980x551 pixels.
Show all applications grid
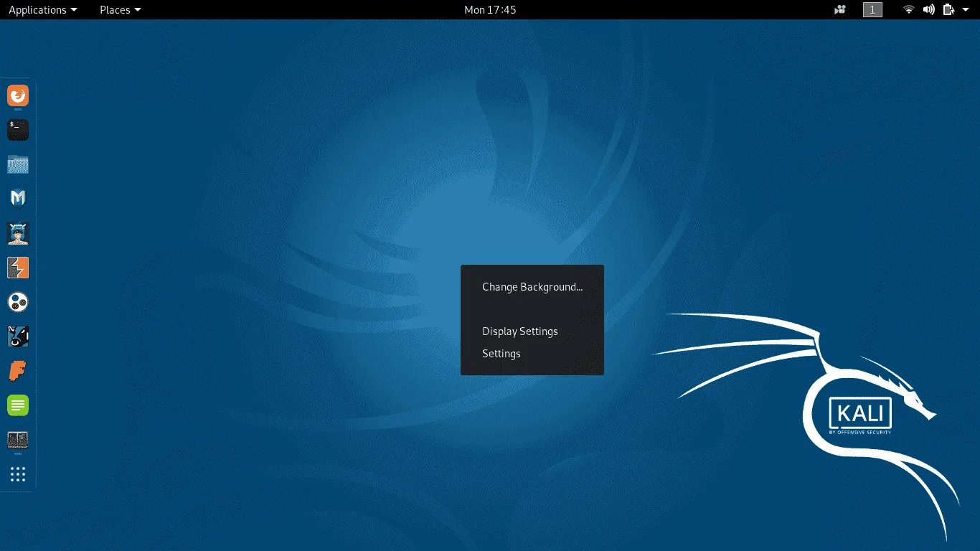point(18,474)
